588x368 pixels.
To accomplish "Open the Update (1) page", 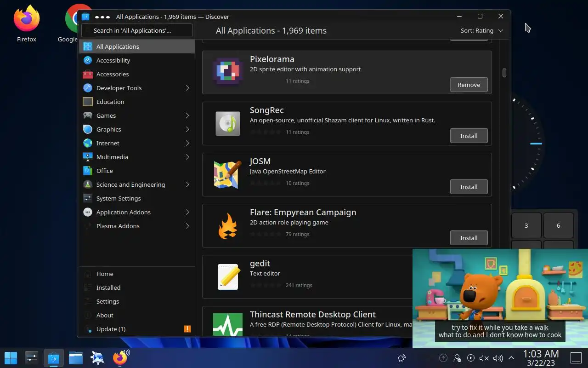I will 136,329.
